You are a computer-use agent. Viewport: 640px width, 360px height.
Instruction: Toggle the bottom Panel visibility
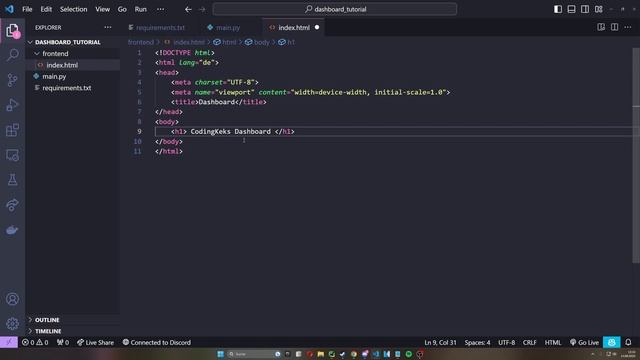571,9
